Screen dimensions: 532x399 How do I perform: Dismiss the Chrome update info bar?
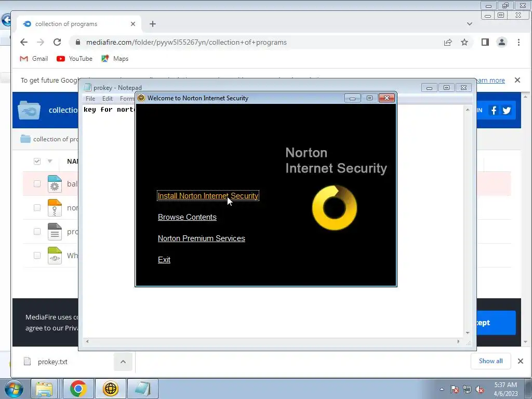517,80
